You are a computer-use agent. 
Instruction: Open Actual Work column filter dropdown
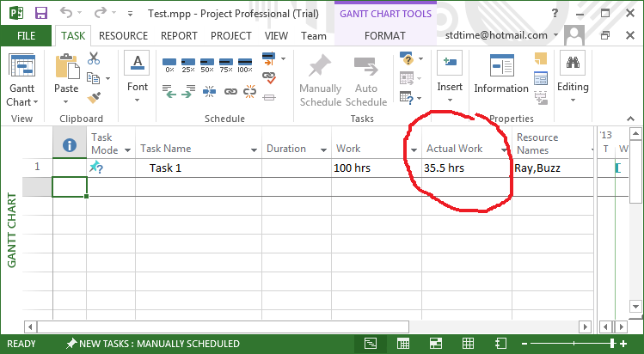(504, 150)
